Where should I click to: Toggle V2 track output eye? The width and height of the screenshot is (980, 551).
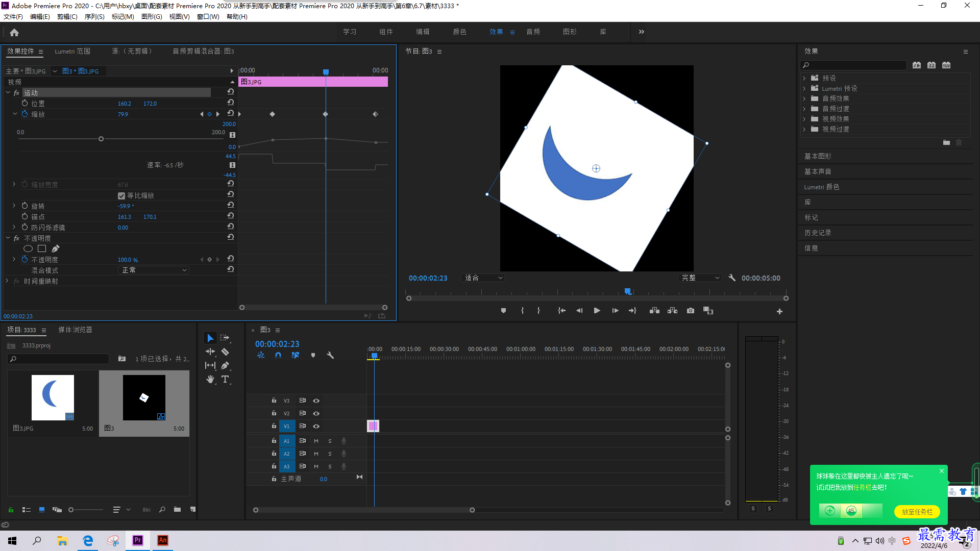coord(316,413)
